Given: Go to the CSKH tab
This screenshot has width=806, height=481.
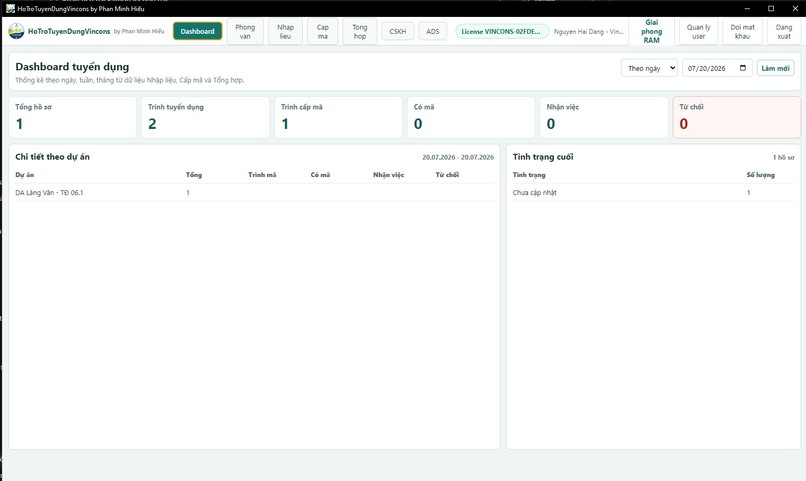Looking at the screenshot, I should 397,31.
